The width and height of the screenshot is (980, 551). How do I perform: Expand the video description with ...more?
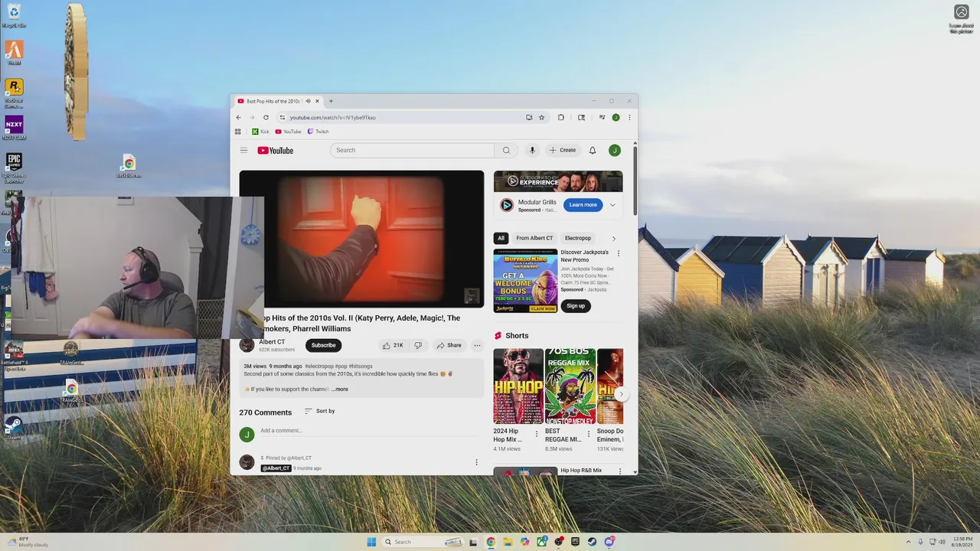(340, 389)
